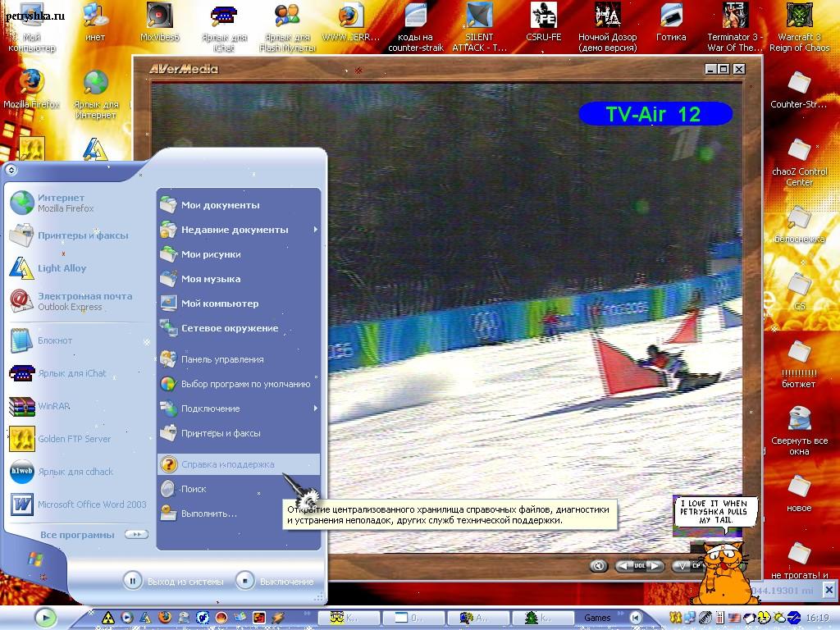The image size is (840, 630).
Task: Open the MixVibes6 desktop icon
Action: pos(160,22)
